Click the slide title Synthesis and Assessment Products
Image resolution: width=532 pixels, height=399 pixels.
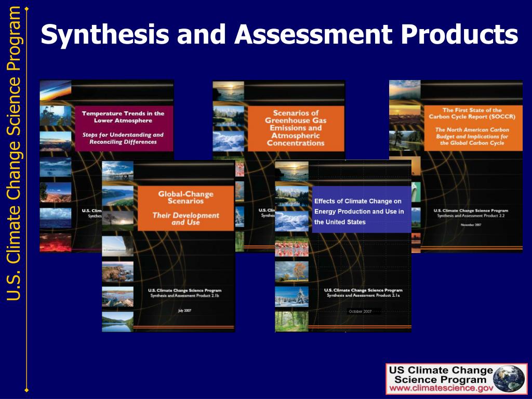(279, 34)
